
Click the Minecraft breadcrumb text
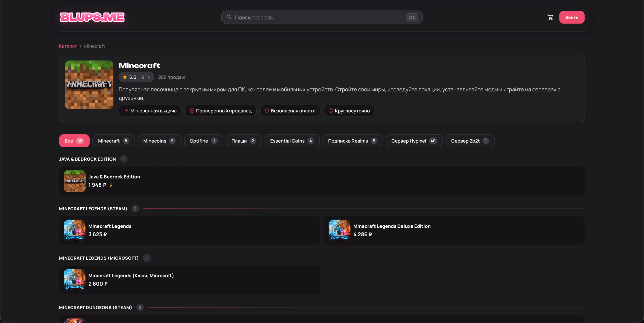(94, 46)
